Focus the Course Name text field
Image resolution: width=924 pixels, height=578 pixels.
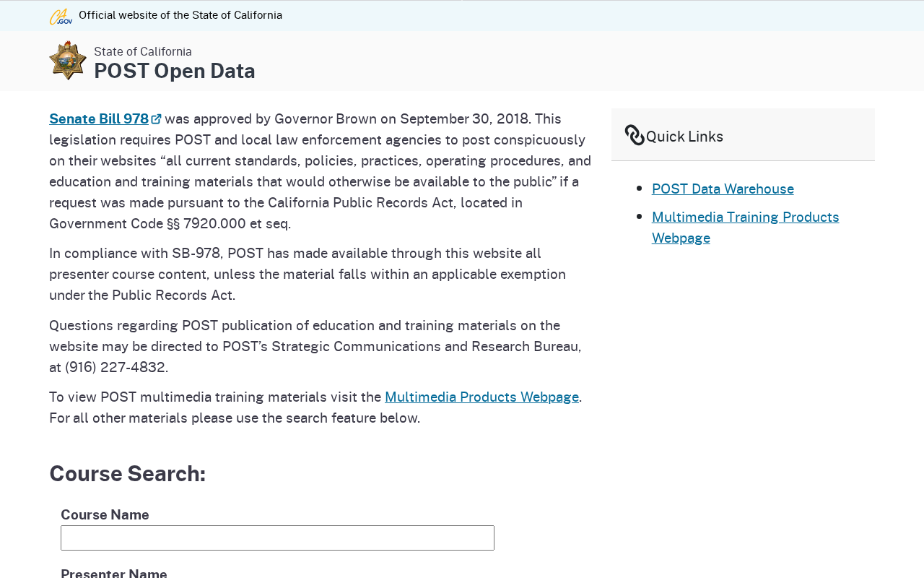[277, 538]
